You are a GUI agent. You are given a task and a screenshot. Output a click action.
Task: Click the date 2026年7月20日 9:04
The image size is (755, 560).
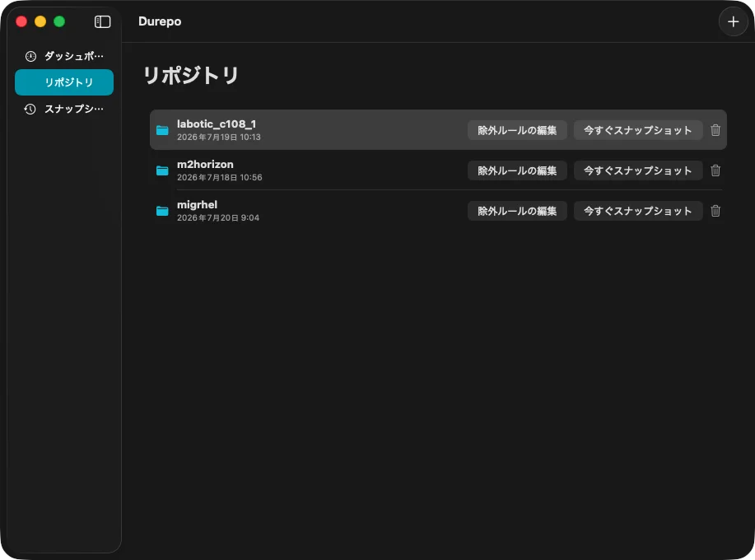coord(218,218)
